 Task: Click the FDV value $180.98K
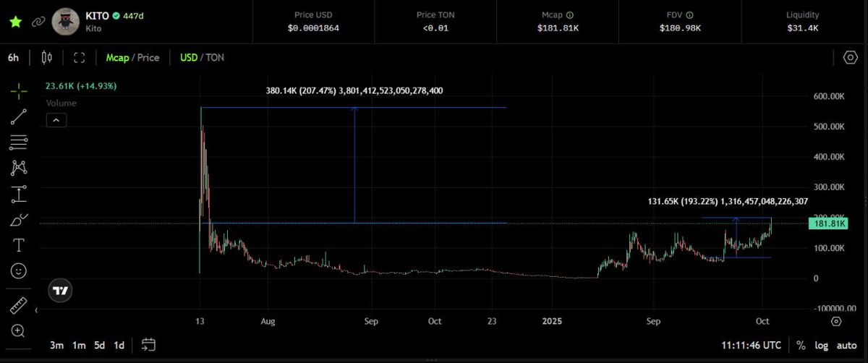[679, 28]
